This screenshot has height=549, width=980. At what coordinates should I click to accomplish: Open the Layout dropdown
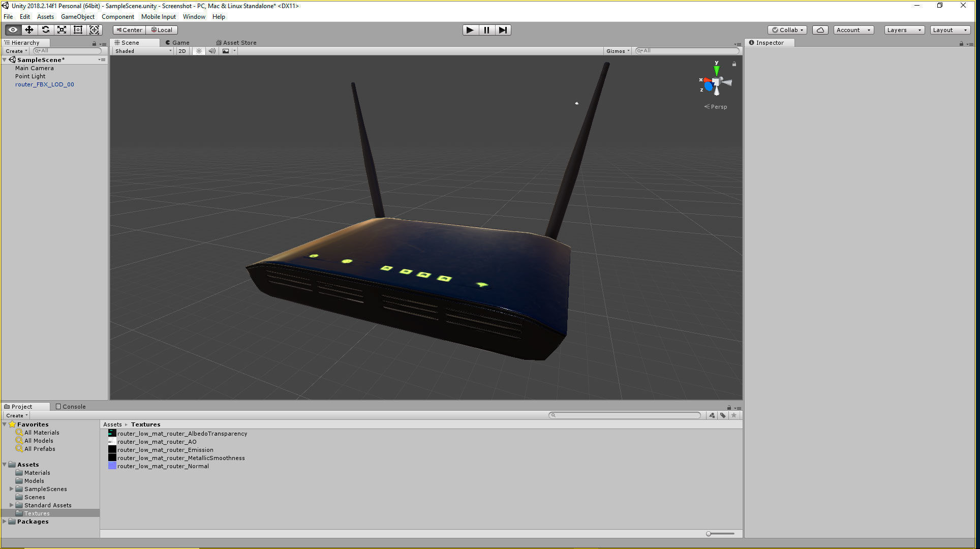(x=950, y=30)
